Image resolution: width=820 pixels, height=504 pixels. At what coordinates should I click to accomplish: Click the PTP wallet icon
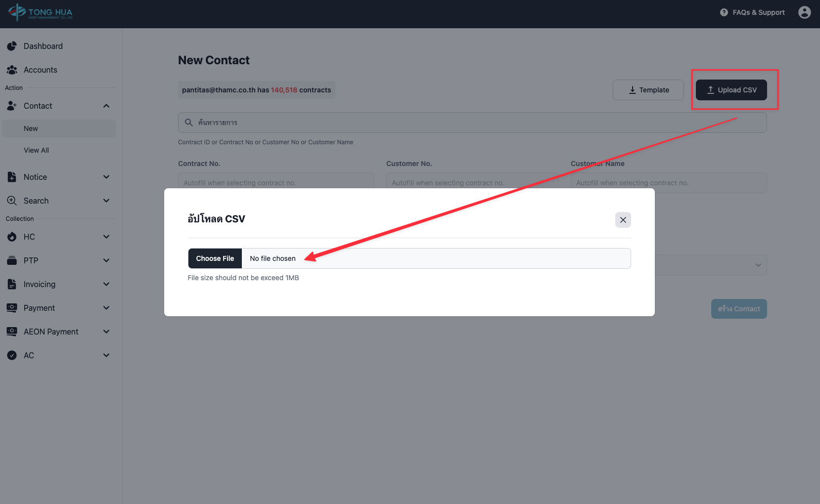click(12, 260)
